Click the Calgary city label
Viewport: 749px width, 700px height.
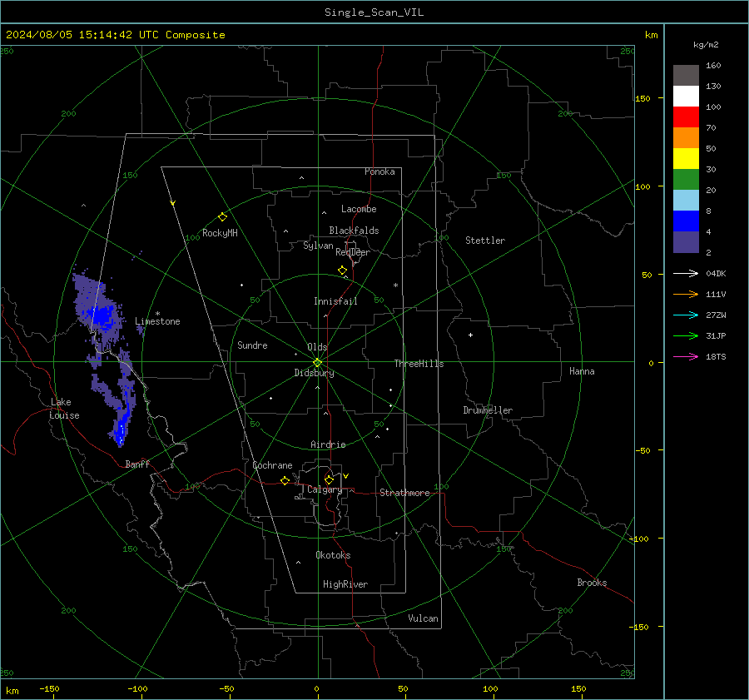325,489
